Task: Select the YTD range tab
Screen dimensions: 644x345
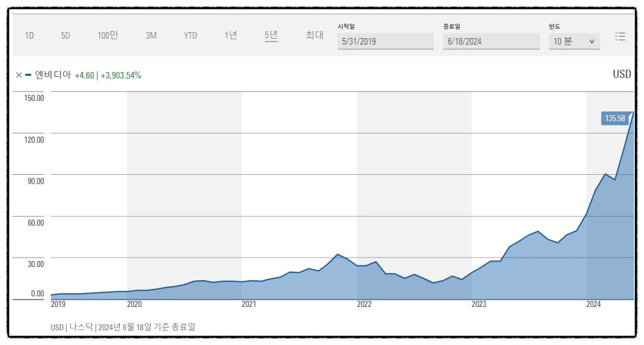Action: (191, 36)
